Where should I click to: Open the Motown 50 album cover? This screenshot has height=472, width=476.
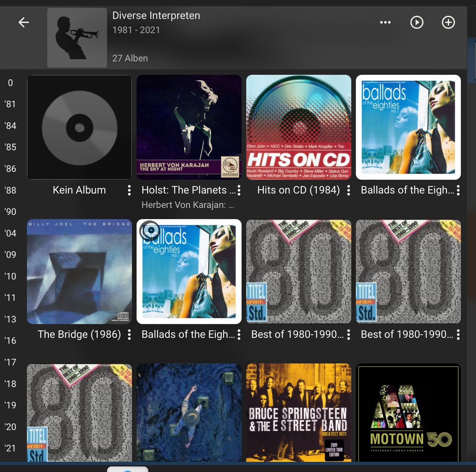pos(408,412)
